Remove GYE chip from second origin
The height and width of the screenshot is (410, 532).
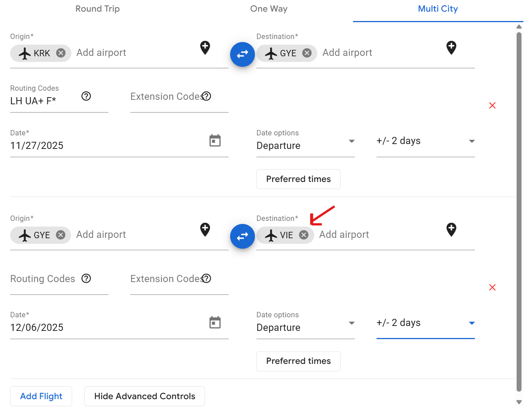(x=60, y=235)
